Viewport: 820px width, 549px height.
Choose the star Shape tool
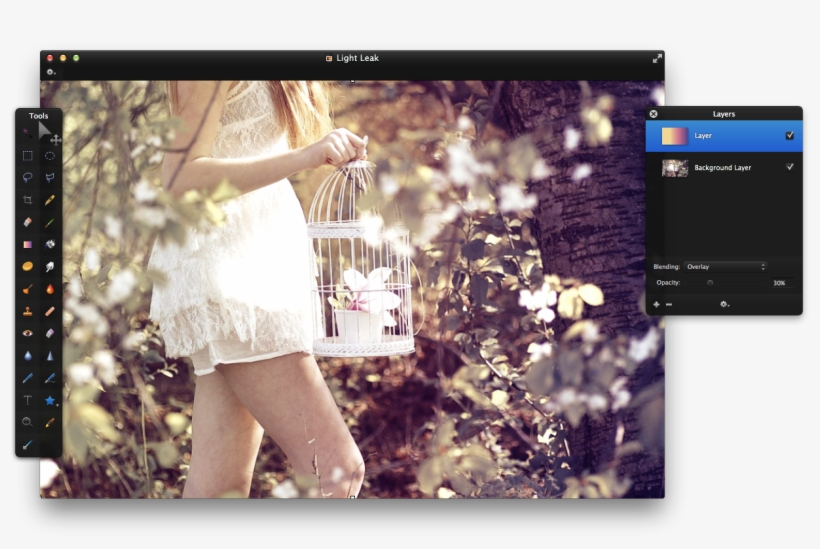coord(50,400)
